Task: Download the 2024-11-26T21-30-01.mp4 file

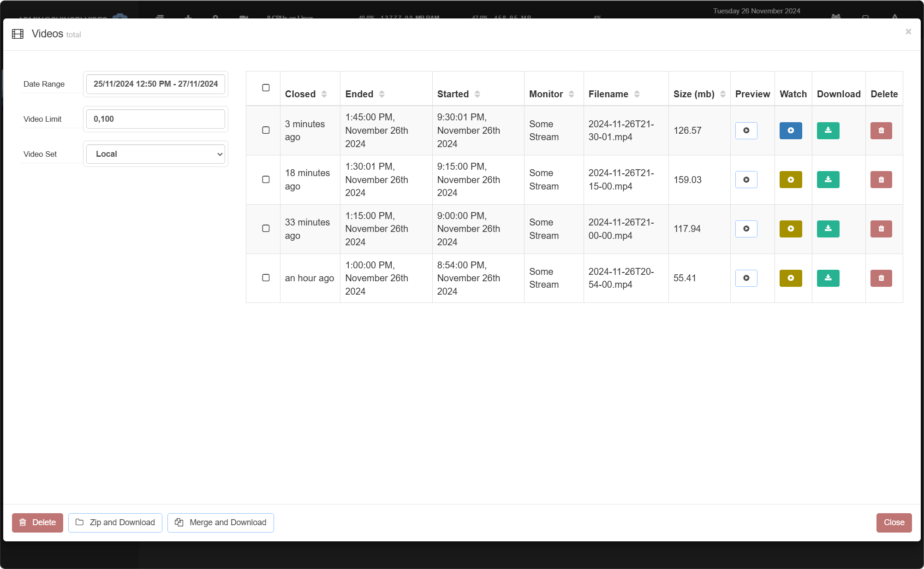Action: 828,130
